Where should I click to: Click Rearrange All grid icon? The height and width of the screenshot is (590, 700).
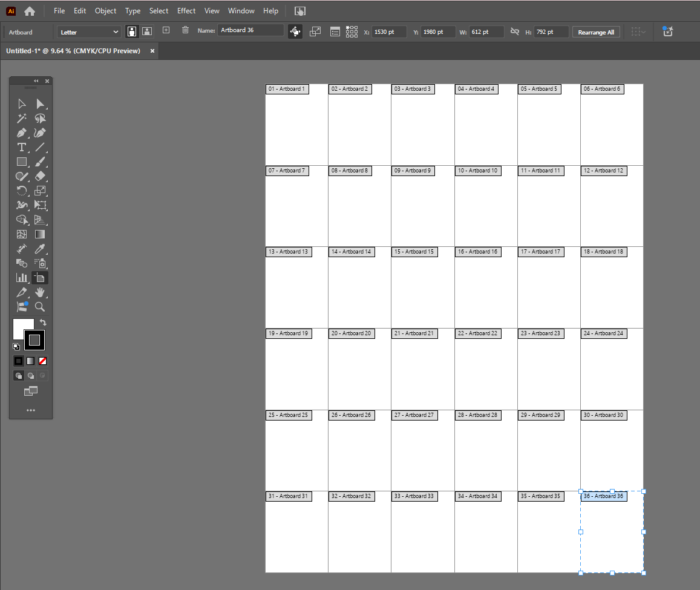click(352, 31)
